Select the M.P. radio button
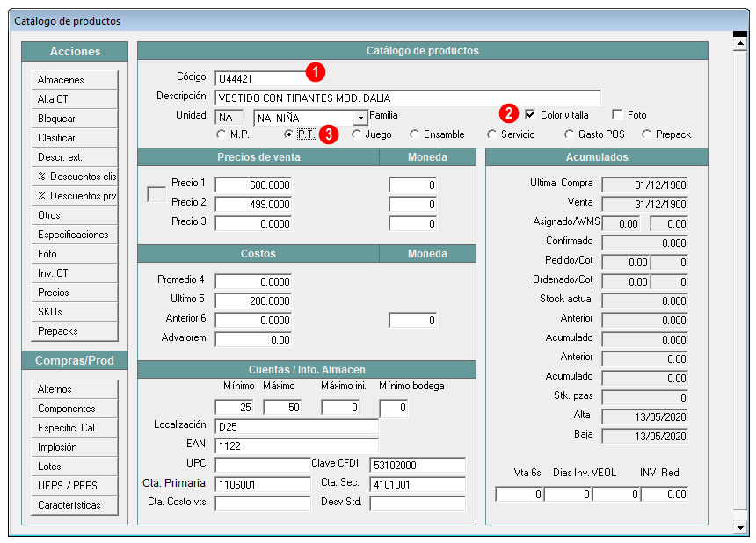 pyautogui.click(x=221, y=134)
